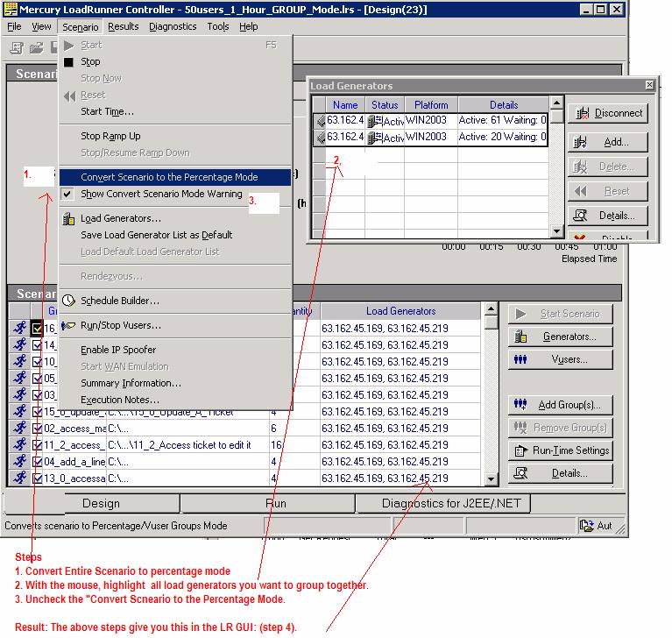672x638 pixels.
Task: Click the Generators... button
Action: [561, 337]
